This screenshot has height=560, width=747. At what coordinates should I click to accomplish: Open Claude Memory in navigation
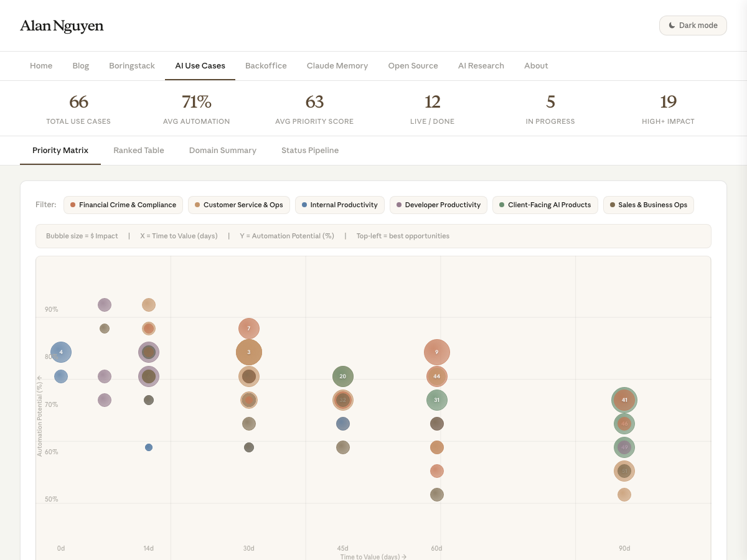coord(337,65)
